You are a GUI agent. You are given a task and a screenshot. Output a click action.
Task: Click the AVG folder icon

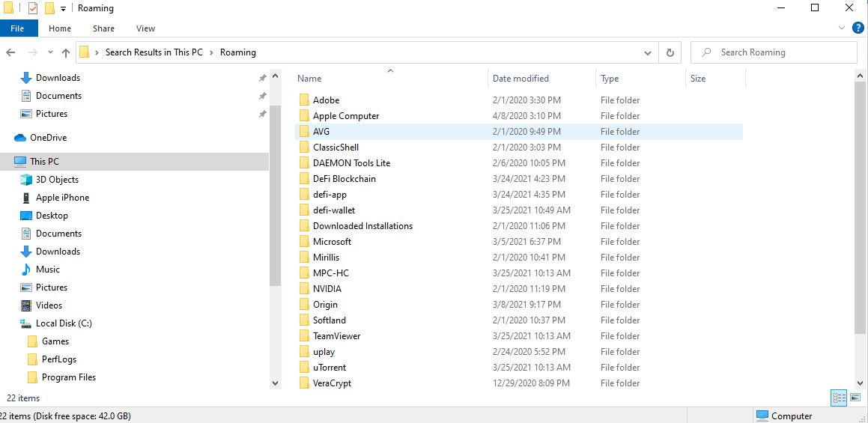click(303, 132)
